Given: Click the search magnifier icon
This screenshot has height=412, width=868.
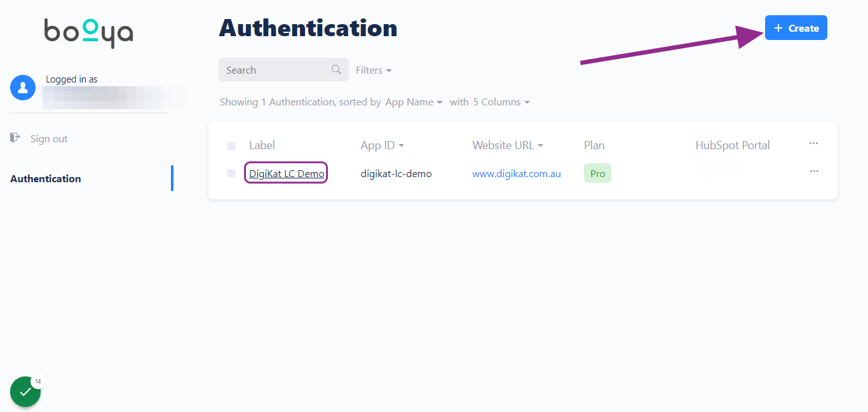Looking at the screenshot, I should pos(337,70).
